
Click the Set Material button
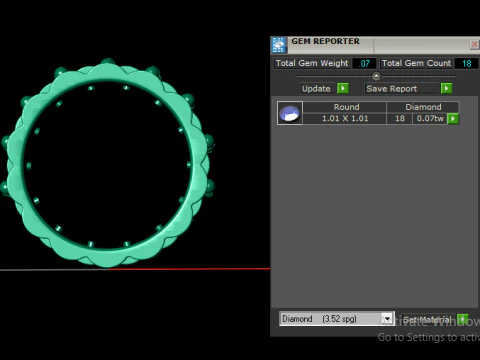click(x=428, y=319)
